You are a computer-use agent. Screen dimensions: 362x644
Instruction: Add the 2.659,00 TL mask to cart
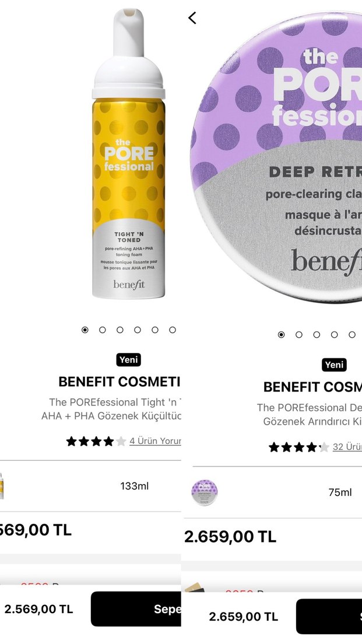pos(329,616)
